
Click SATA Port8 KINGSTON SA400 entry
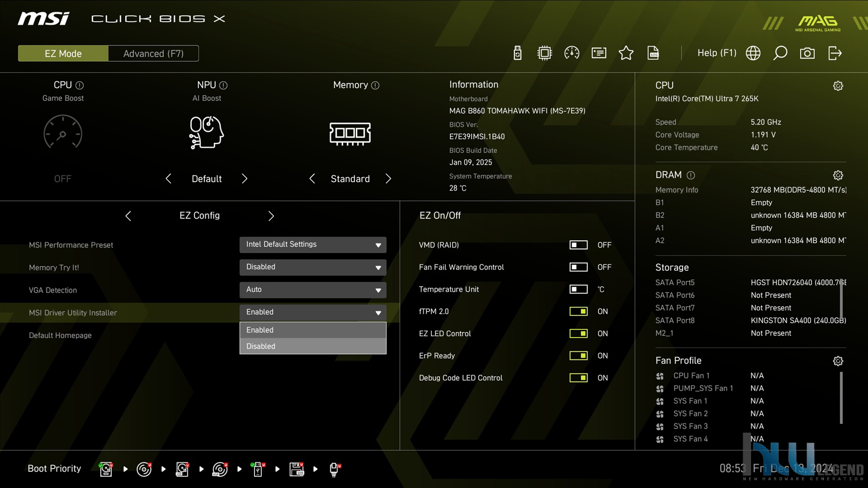750,321
